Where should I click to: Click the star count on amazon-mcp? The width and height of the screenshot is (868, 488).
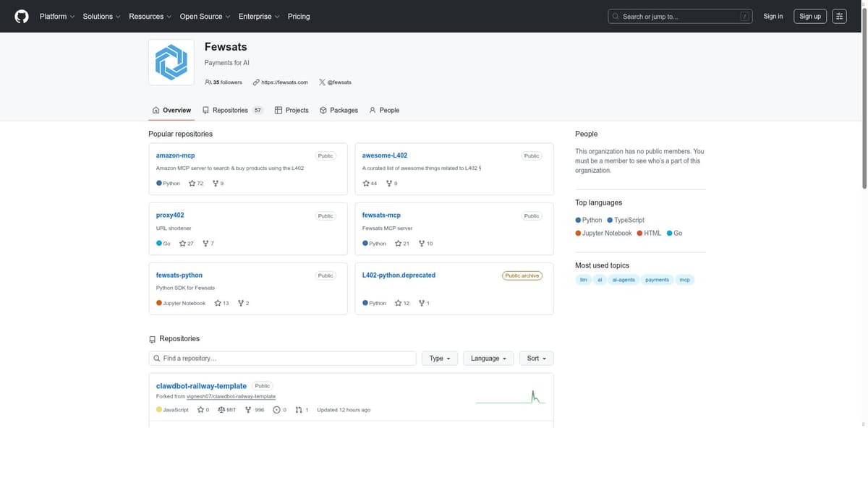coord(196,184)
